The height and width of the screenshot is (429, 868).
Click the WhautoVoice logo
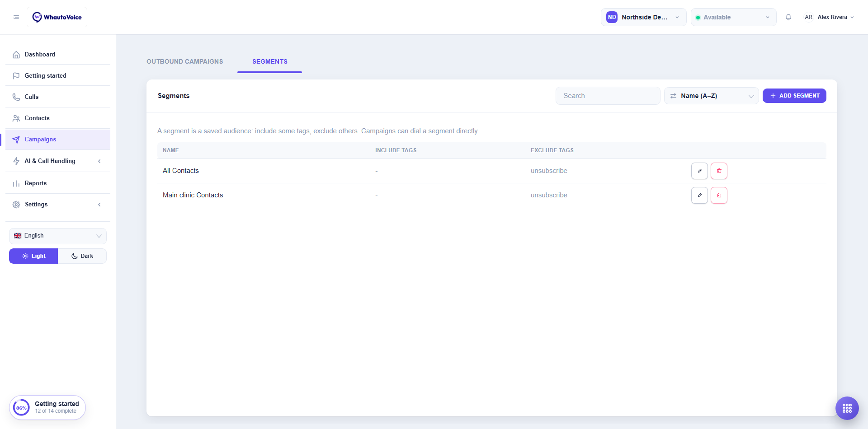pyautogui.click(x=57, y=17)
